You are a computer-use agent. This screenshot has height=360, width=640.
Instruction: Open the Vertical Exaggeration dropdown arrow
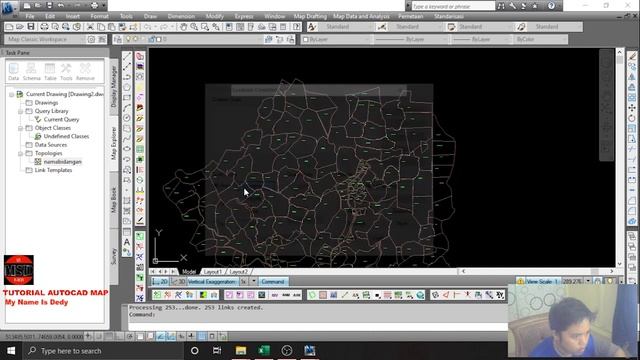click(253, 282)
